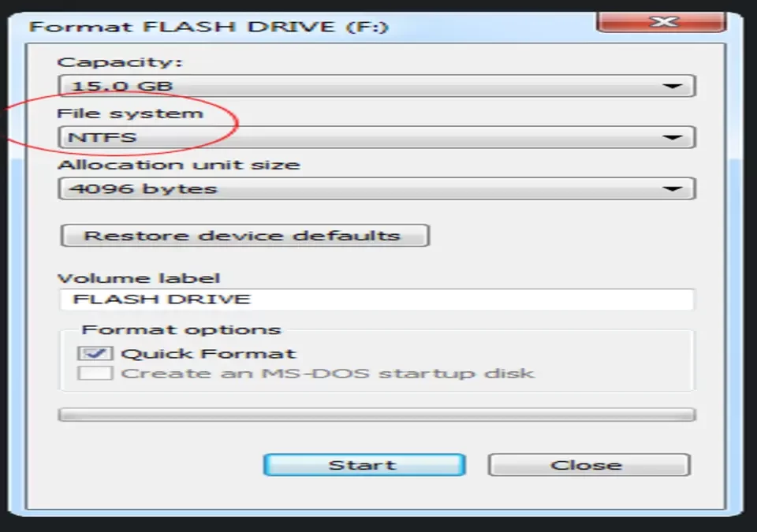Toggle the Quick Format checkbox
Image resolution: width=757 pixels, height=532 pixels.
[x=95, y=353]
